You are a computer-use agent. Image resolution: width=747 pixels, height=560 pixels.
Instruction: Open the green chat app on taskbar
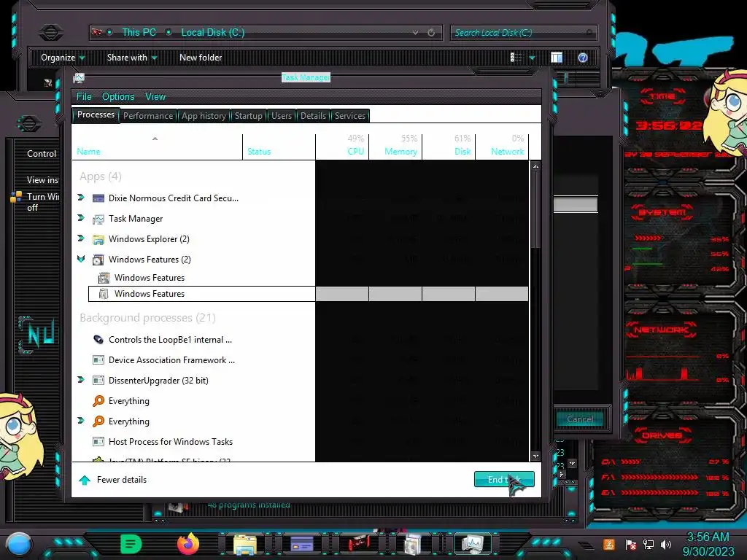point(131,544)
